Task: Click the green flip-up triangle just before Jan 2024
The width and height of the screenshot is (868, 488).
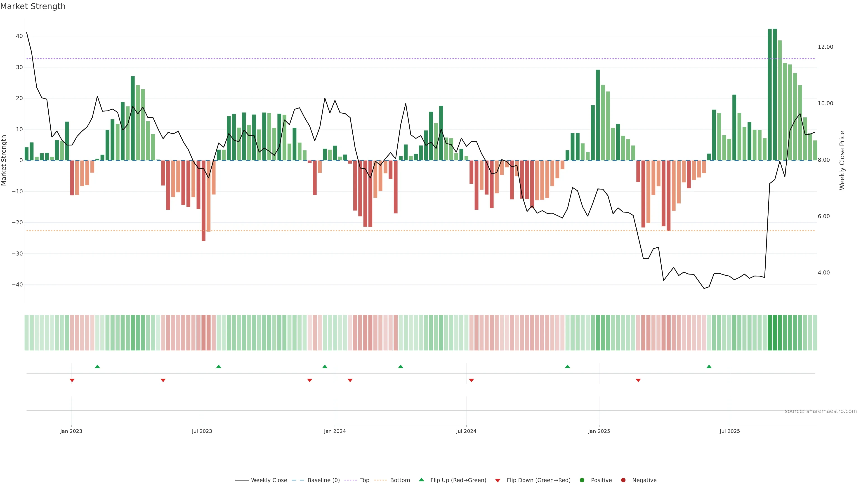Action: [325, 366]
